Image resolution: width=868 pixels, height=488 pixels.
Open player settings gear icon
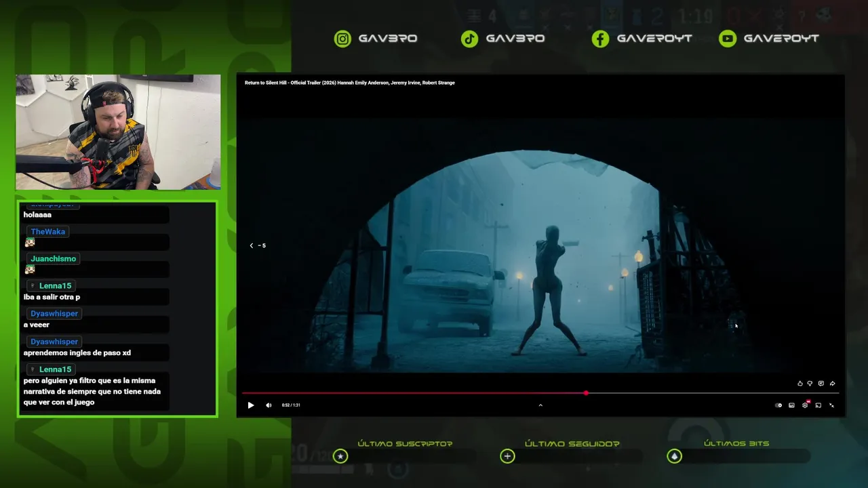pos(805,405)
